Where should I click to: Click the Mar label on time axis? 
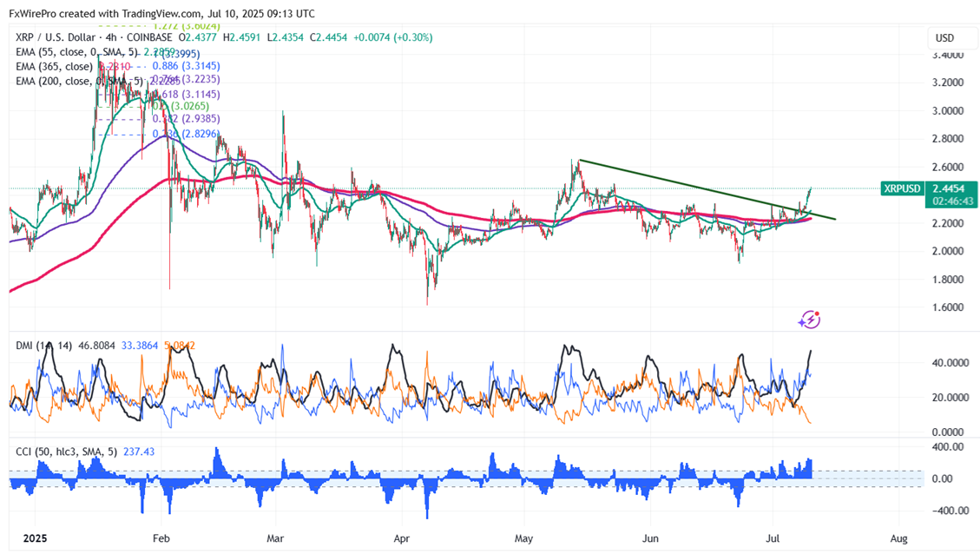(x=275, y=538)
